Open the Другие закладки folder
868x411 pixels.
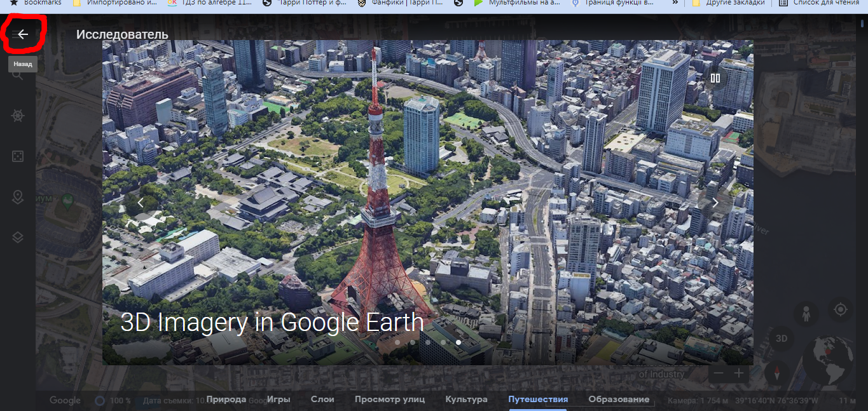coord(729,3)
